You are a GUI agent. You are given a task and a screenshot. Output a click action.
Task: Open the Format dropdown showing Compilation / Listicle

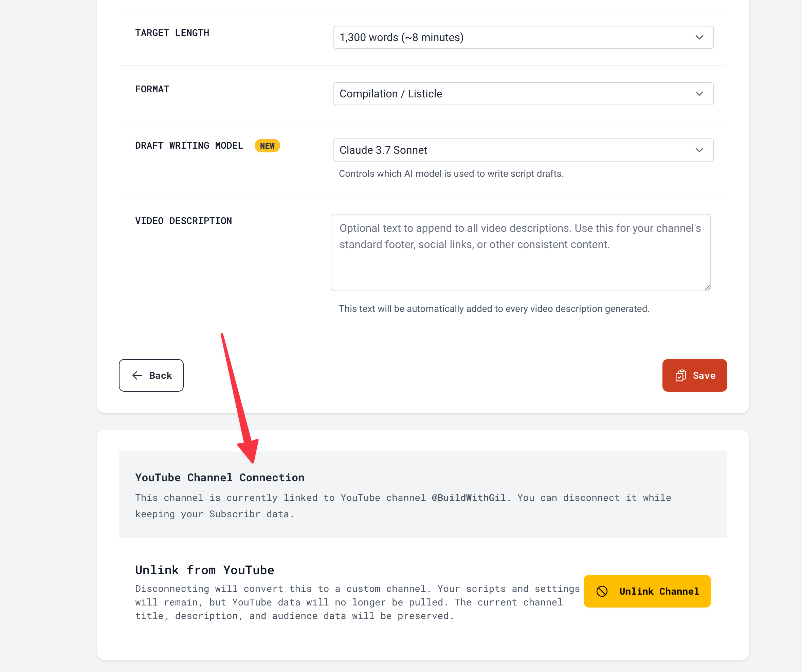[523, 94]
